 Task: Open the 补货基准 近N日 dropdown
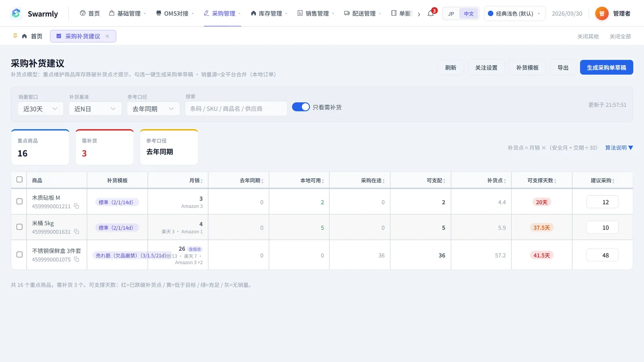pyautogui.click(x=95, y=109)
